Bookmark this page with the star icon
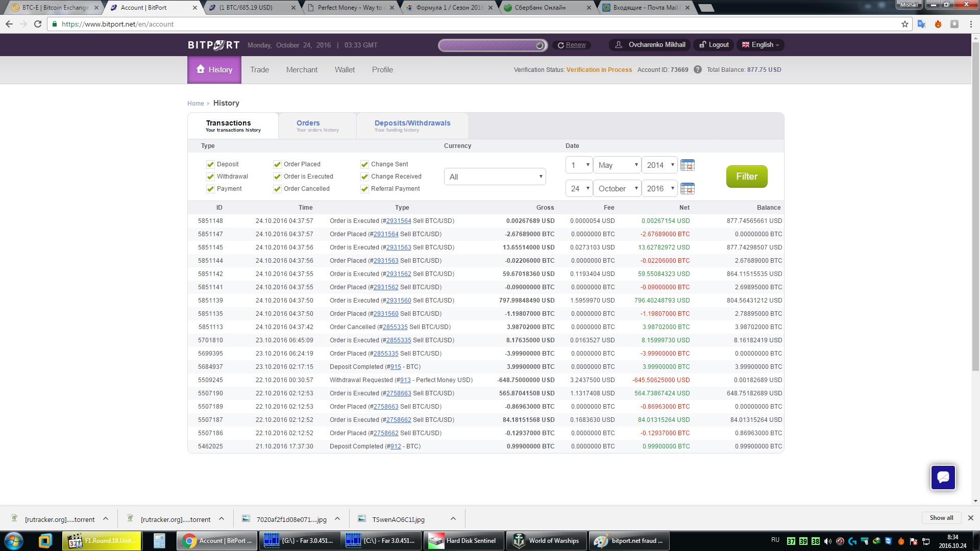 tap(905, 24)
